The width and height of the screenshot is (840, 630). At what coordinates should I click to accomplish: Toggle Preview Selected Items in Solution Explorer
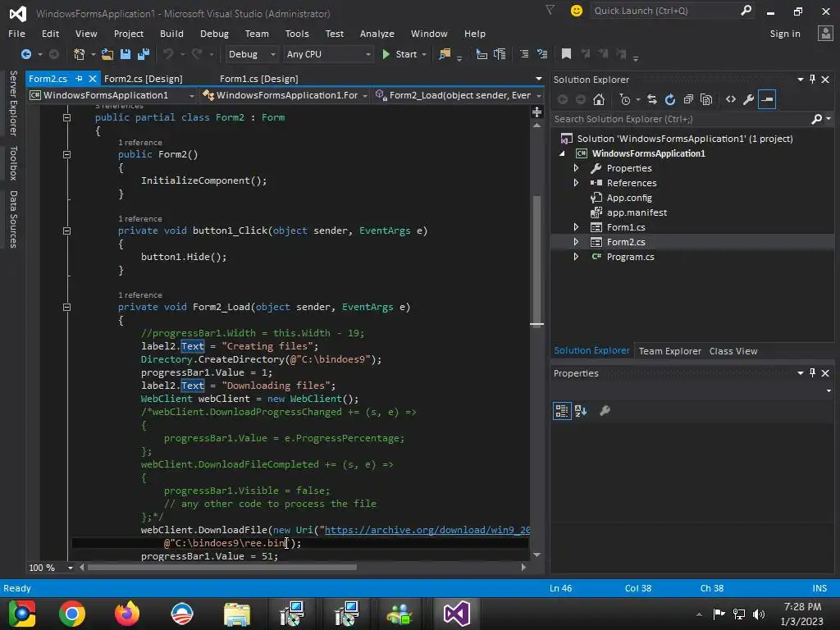767,99
